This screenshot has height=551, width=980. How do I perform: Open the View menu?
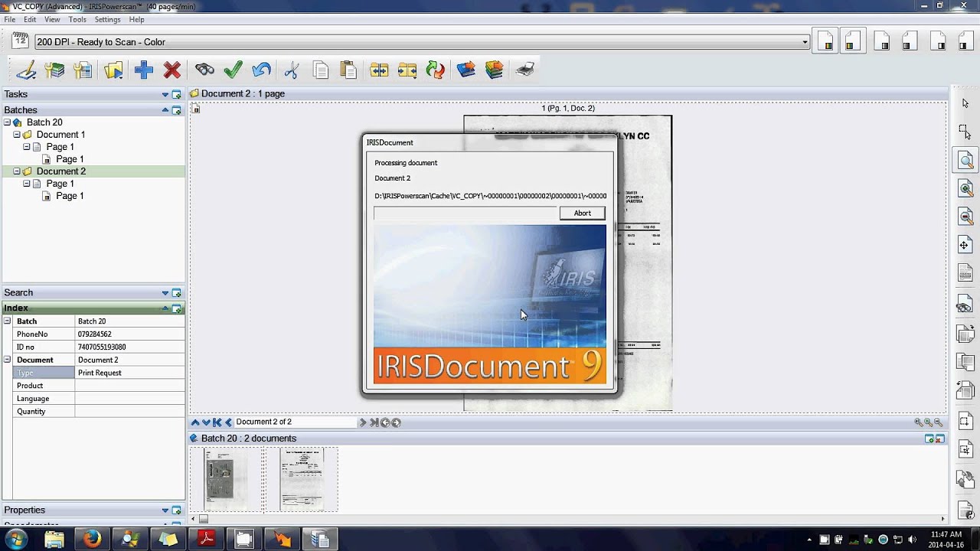pyautogui.click(x=52, y=19)
